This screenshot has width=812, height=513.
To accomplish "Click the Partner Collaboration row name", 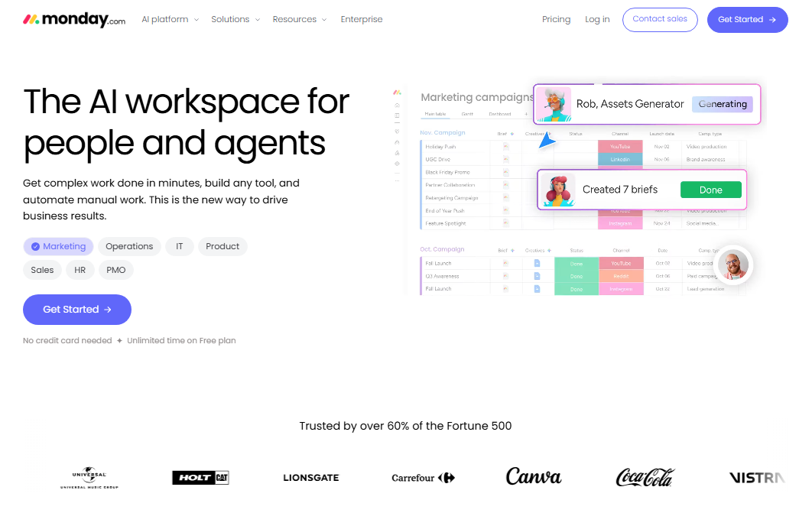I will [450, 185].
